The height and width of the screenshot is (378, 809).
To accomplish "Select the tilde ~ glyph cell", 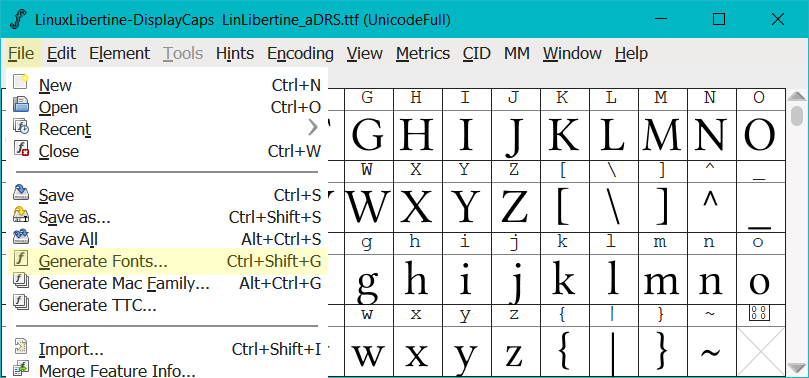I will (711, 351).
